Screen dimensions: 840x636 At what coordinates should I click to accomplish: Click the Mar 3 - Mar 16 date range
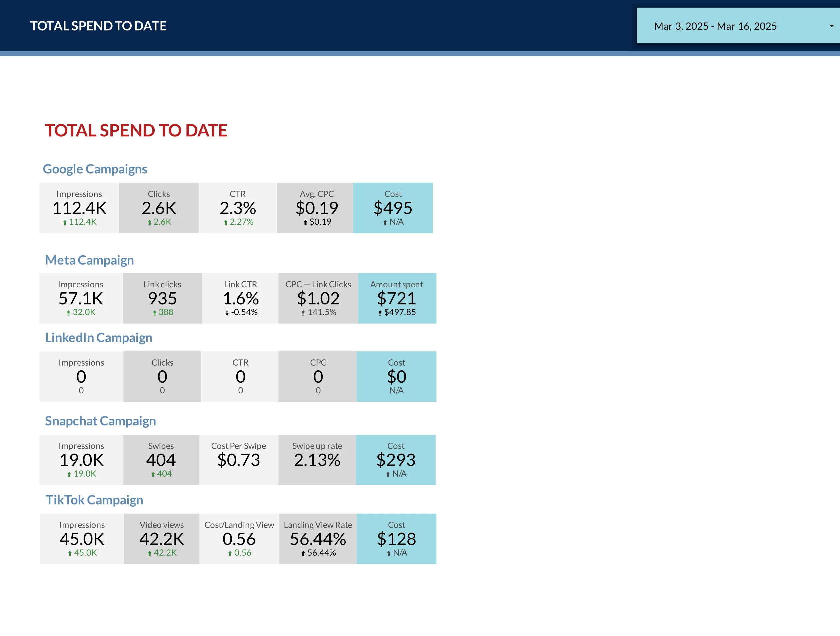coord(715,26)
